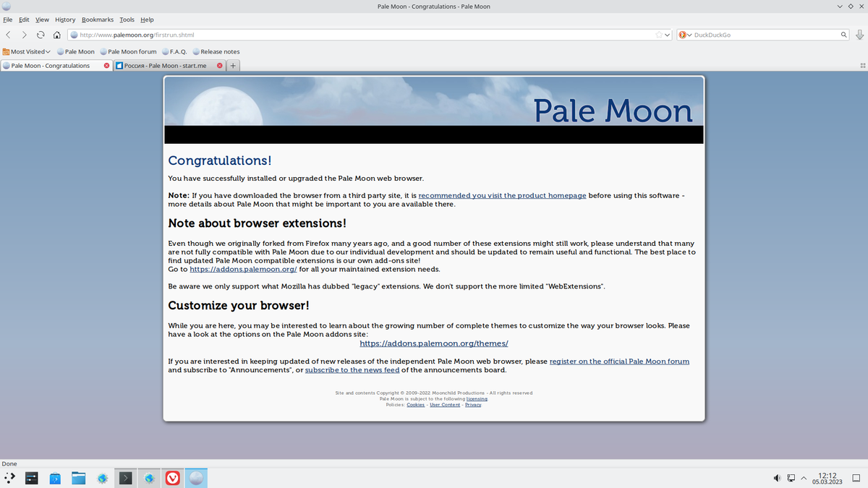
Task: Open the Edit menu
Action: (x=24, y=20)
